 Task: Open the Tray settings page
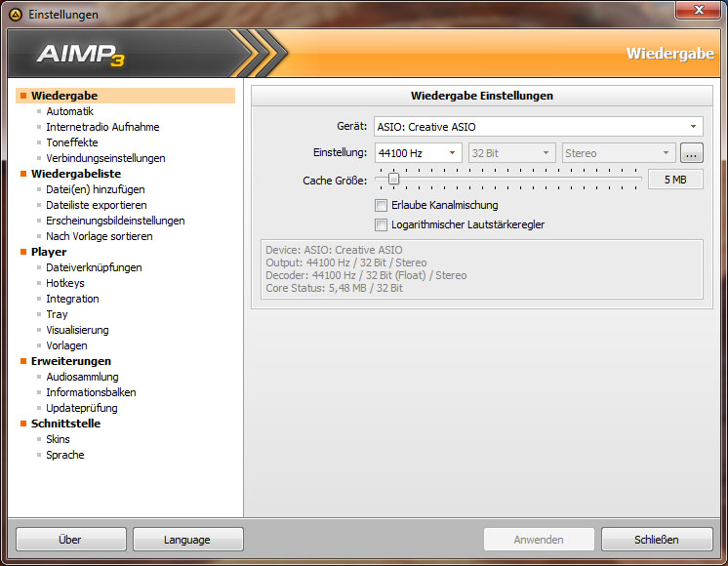pos(57,314)
